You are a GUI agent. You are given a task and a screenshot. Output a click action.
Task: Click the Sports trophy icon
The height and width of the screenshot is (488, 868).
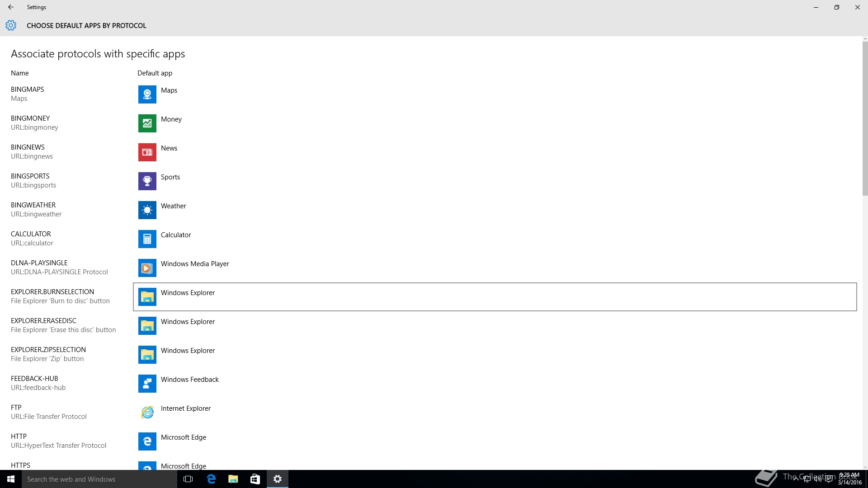147,181
